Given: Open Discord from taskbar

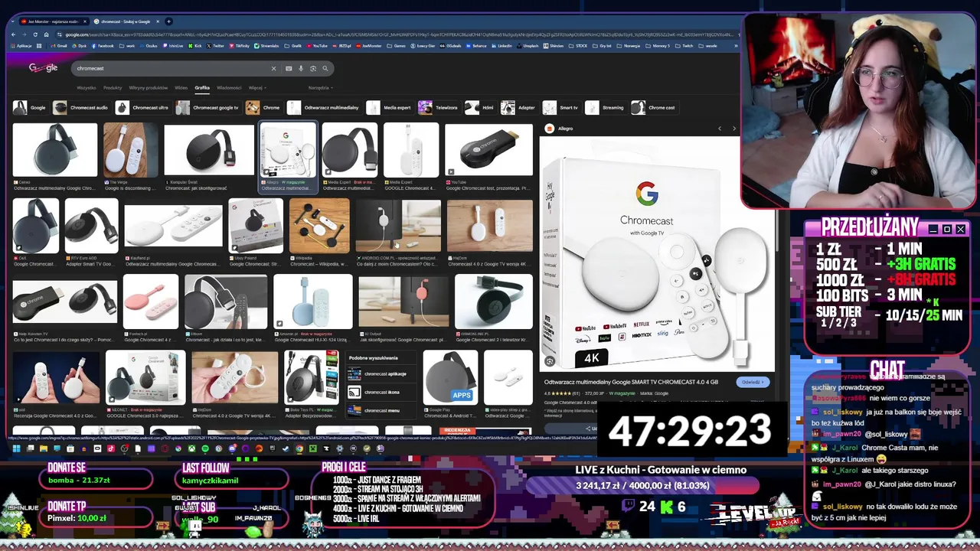Looking at the screenshot, I should coord(233,448).
